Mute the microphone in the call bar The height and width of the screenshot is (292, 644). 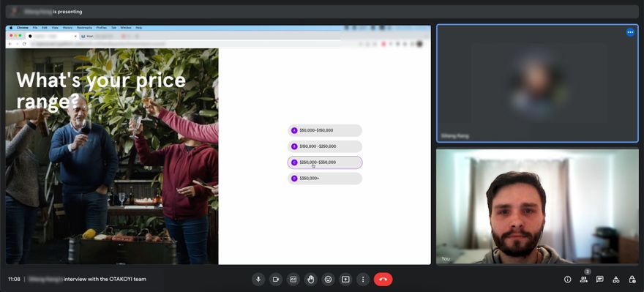258,280
